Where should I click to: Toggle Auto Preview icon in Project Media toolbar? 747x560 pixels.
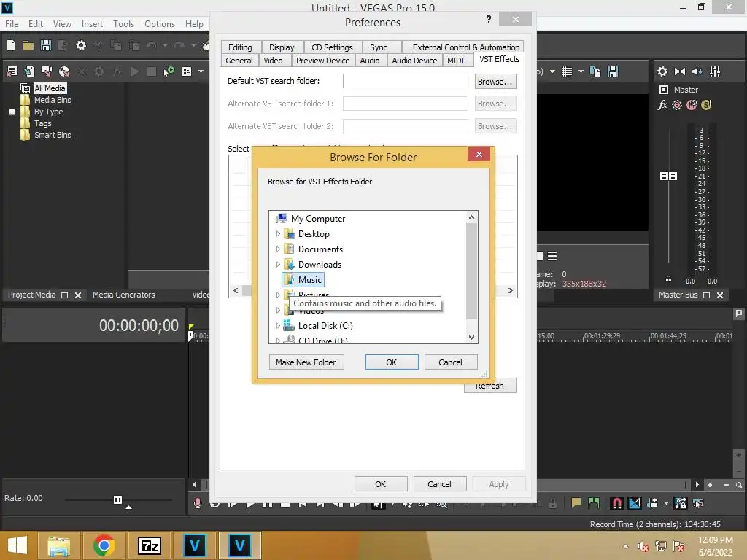169,71
